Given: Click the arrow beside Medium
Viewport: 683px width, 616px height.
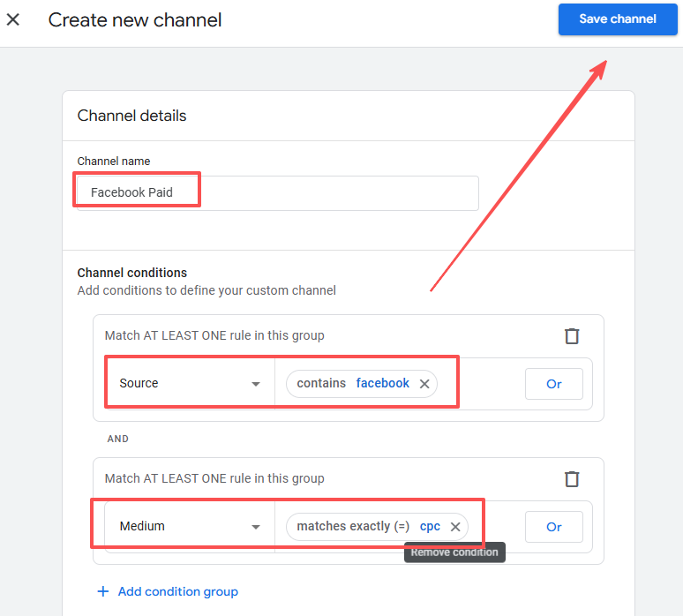Looking at the screenshot, I should [x=256, y=527].
